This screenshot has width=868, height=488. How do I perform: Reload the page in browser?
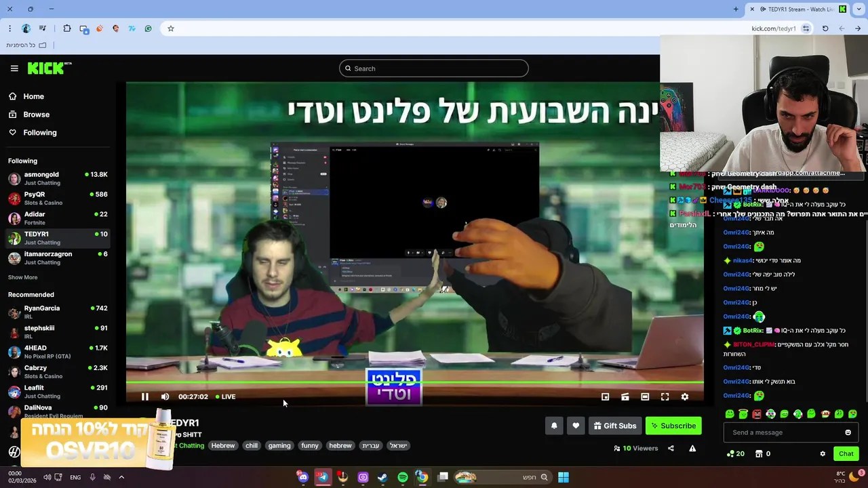(825, 28)
